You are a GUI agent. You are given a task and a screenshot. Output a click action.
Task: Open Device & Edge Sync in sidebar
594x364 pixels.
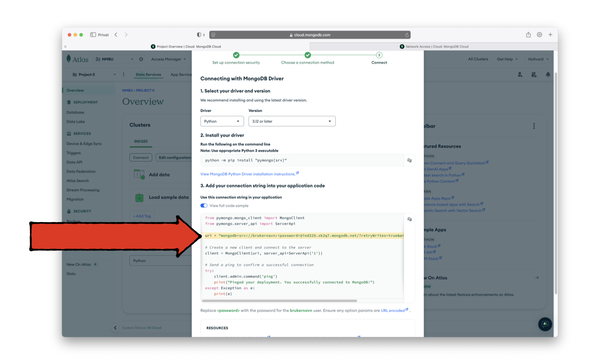pyautogui.click(x=84, y=144)
